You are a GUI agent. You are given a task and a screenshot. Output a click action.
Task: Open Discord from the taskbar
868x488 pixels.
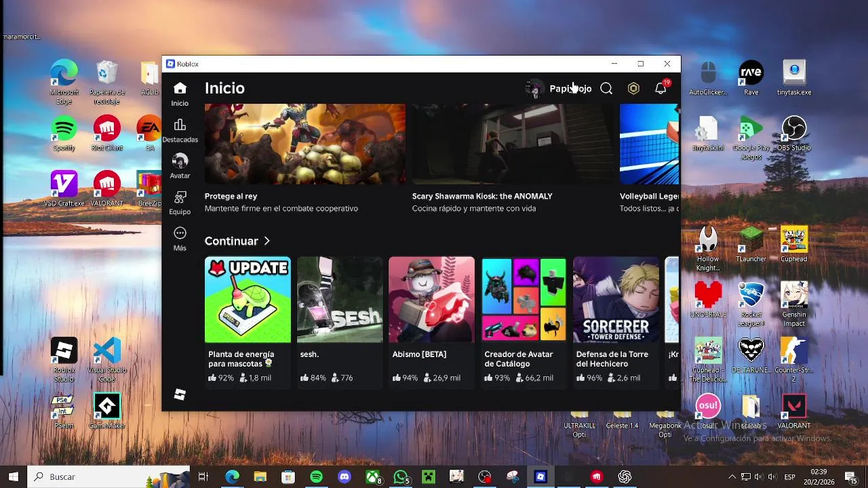pos(344,476)
